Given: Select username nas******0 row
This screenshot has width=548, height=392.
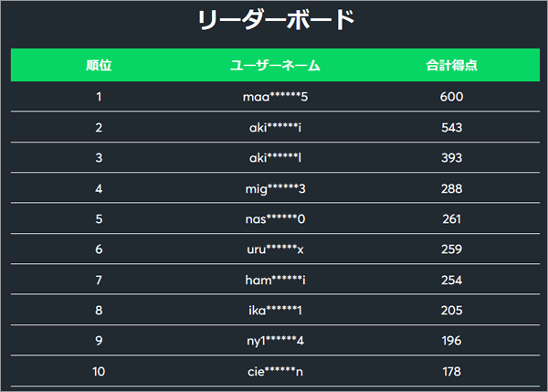Looking at the screenshot, I should (x=275, y=219).
